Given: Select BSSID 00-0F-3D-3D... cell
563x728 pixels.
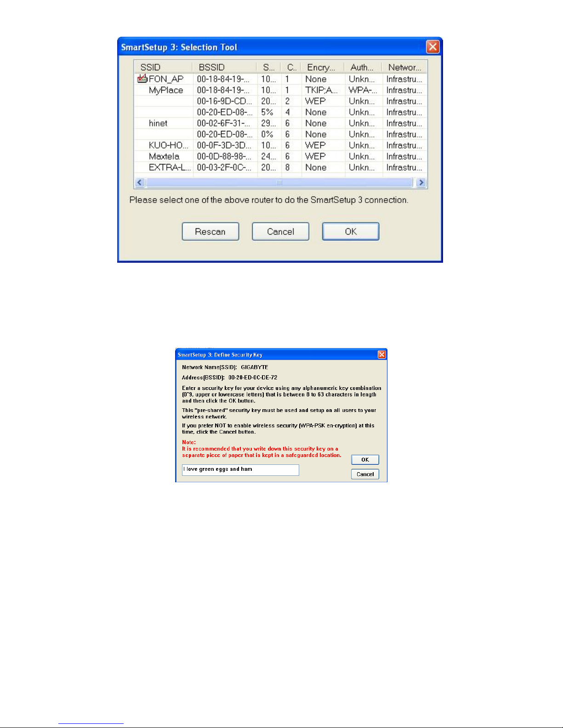Looking at the screenshot, I should 225,145.
